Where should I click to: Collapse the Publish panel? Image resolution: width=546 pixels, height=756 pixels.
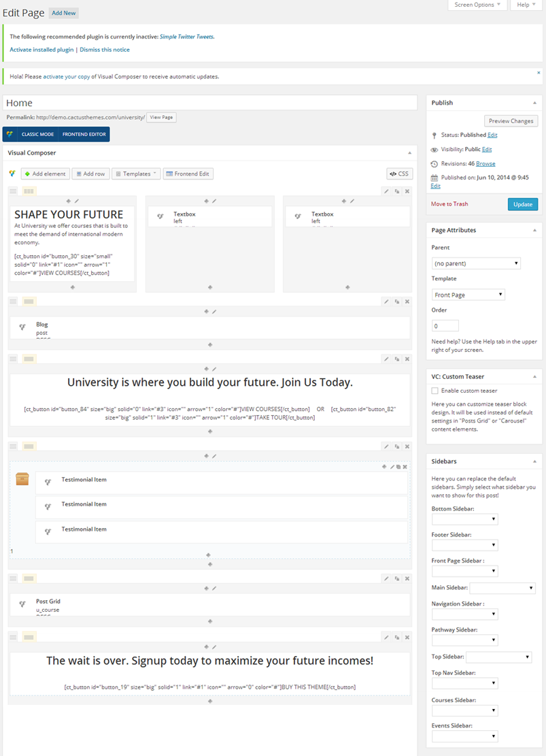[x=534, y=103]
